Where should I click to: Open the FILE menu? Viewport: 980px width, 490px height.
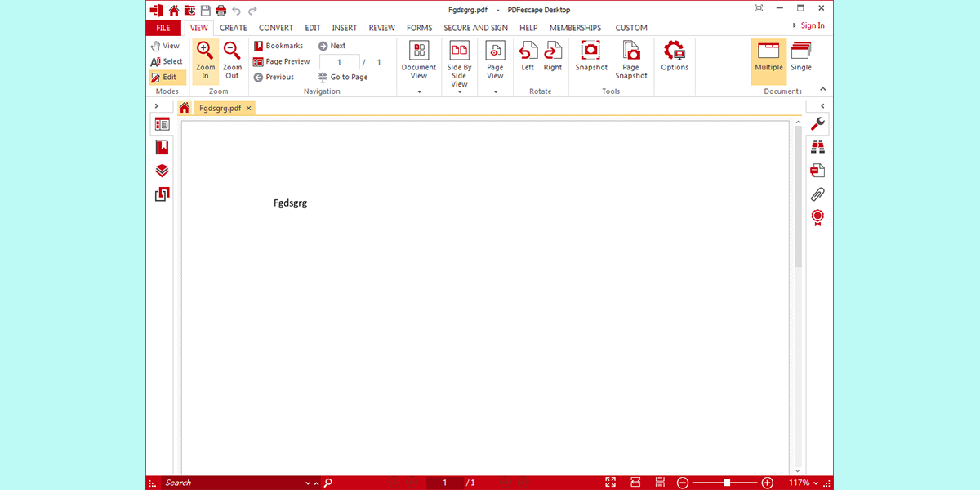pos(163,28)
